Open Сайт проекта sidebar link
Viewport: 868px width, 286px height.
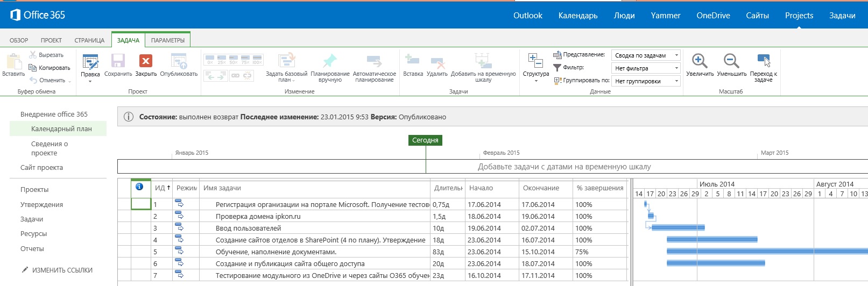(41, 167)
